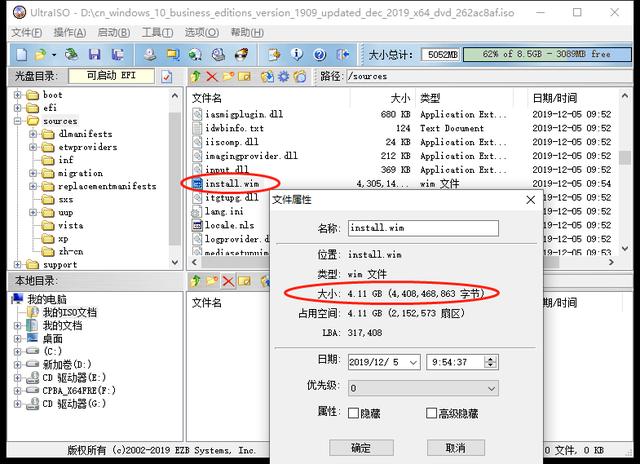Collapse the sources folder node

pyautogui.click(x=17, y=121)
